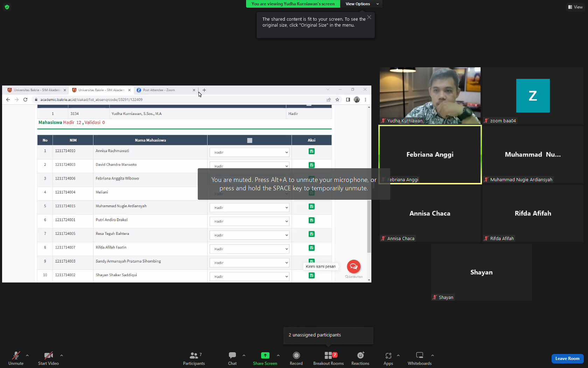Open attendance dropdown for Resa Teguh Bahtera

pos(250,235)
